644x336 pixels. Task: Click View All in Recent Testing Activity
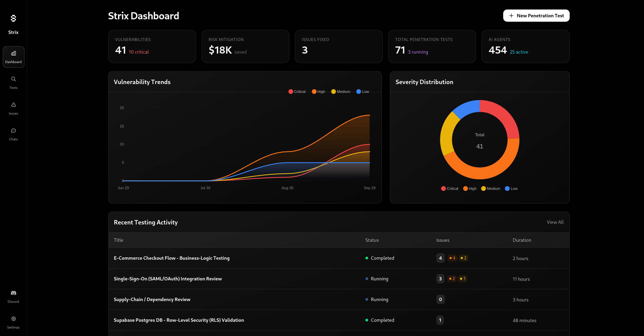555,222
